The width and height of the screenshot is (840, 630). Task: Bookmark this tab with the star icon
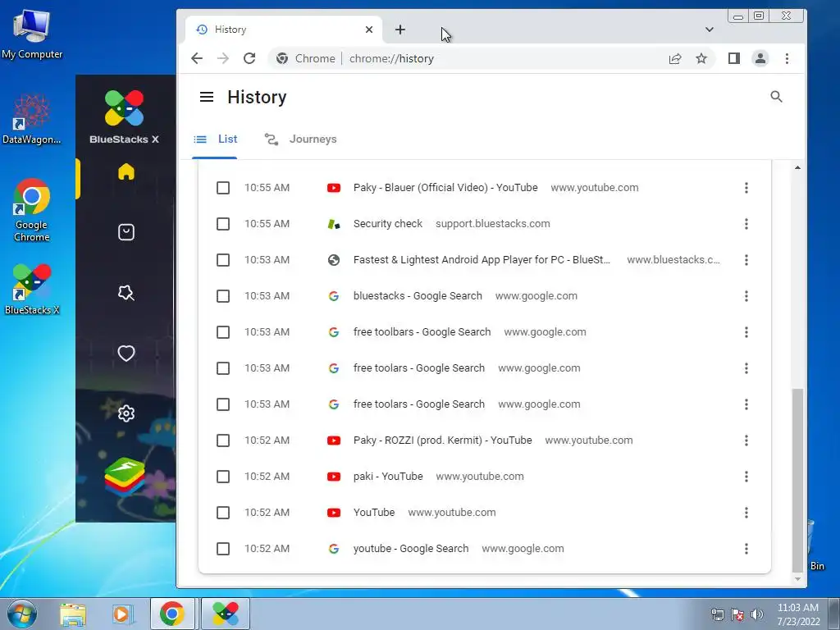pyautogui.click(x=701, y=58)
